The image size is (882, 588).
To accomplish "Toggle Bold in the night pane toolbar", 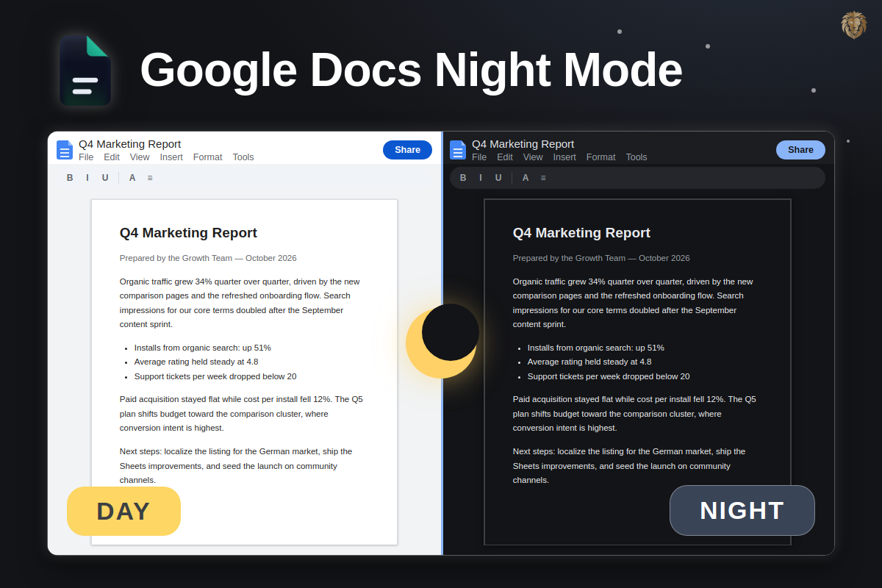I will tap(463, 178).
